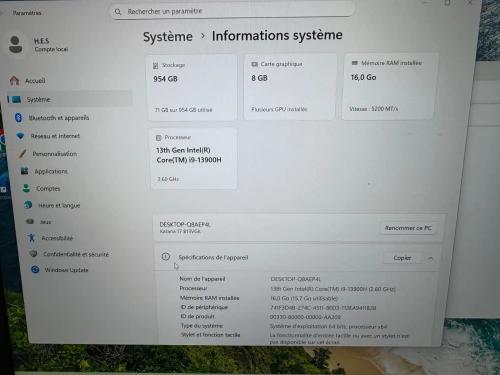Collapse the Spécifications de l'appareil section chevron

click(x=431, y=258)
